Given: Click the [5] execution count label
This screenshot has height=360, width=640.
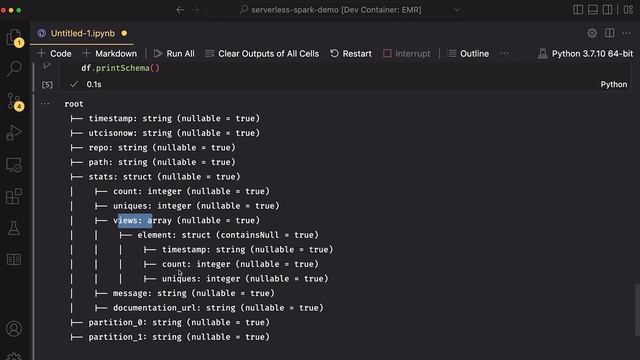Looking at the screenshot, I should [x=47, y=84].
